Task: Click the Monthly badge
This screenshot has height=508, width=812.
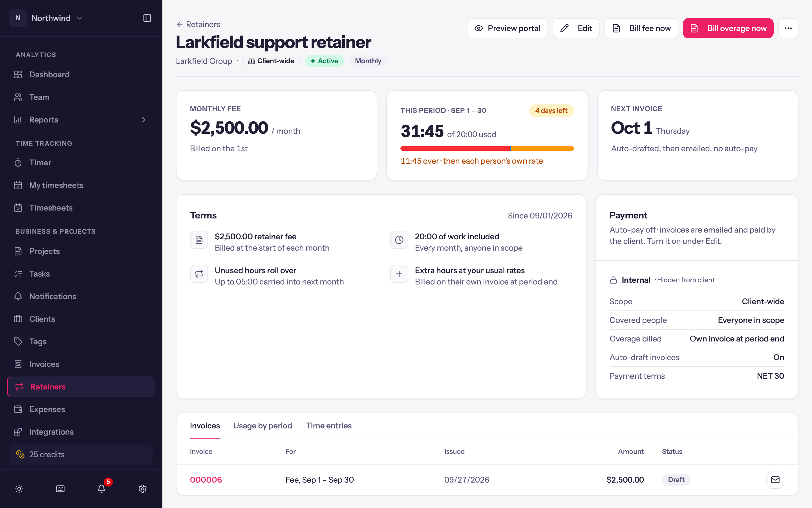Action: [368, 61]
